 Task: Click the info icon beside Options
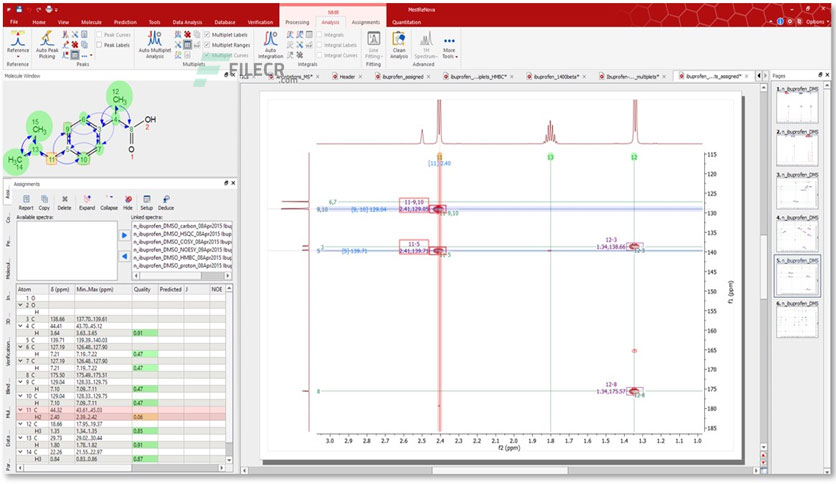coord(780,21)
